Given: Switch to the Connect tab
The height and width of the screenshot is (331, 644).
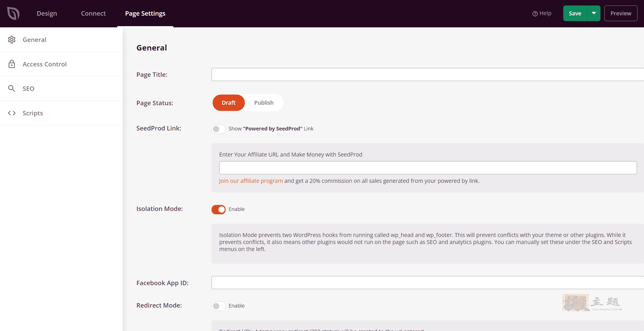Looking at the screenshot, I should pos(93,13).
